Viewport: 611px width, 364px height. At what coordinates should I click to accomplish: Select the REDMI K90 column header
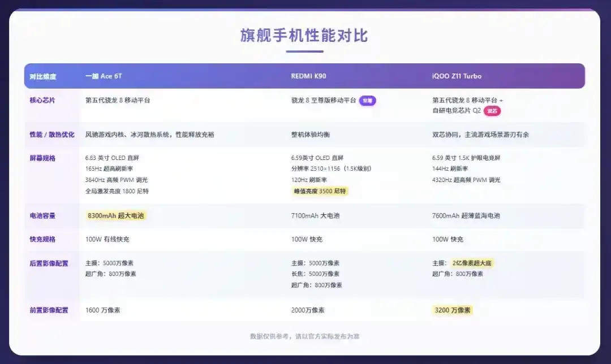pos(309,76)
